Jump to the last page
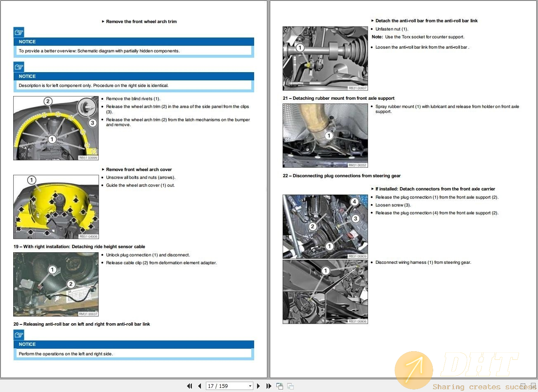This screenshot has width=538, height=392. pos(269,386)
